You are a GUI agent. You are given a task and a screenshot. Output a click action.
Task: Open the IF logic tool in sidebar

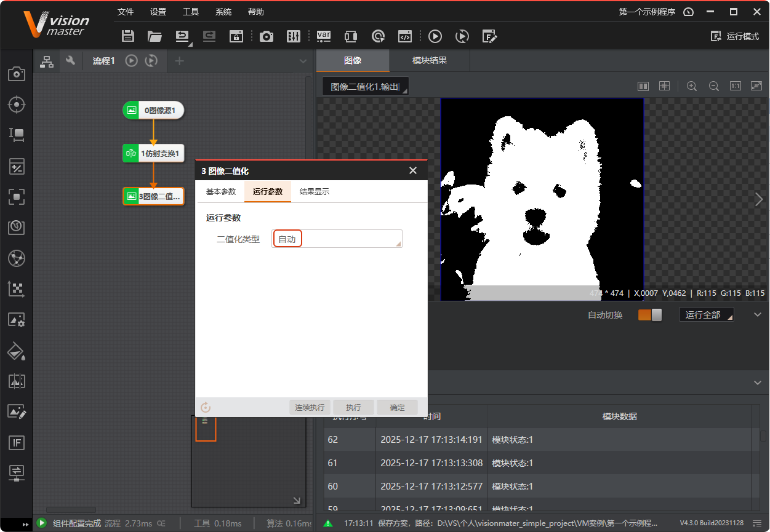click(16, 442)
